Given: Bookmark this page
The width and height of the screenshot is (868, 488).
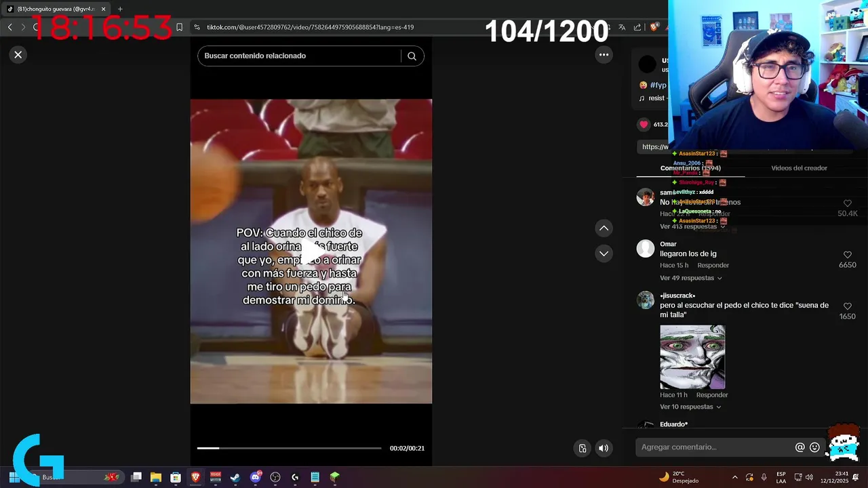Looking at the screenshot, I should click(179, 27).
